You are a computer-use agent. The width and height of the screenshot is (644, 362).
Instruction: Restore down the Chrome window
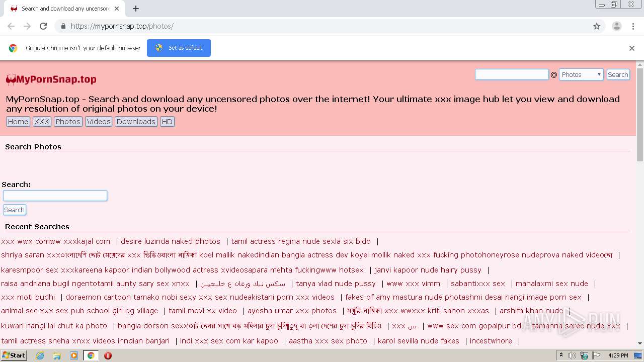(x=614, y=5)
